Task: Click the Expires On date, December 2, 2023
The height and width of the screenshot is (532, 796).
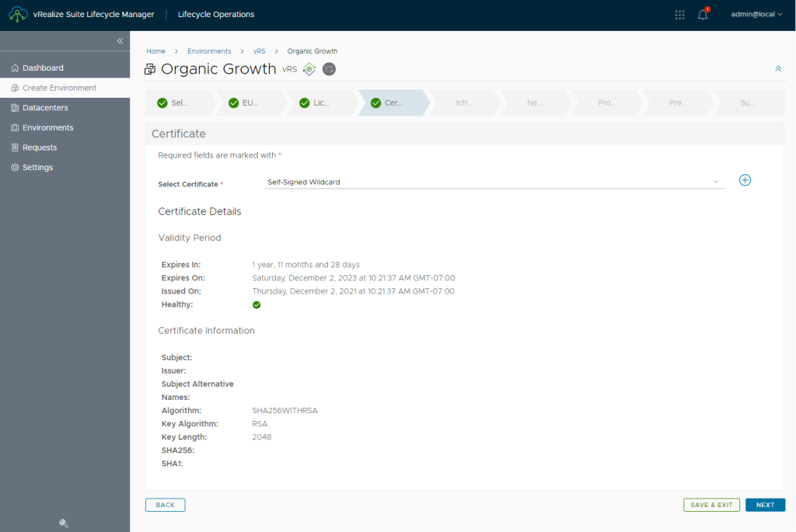Action: click(x=354, y=278)
